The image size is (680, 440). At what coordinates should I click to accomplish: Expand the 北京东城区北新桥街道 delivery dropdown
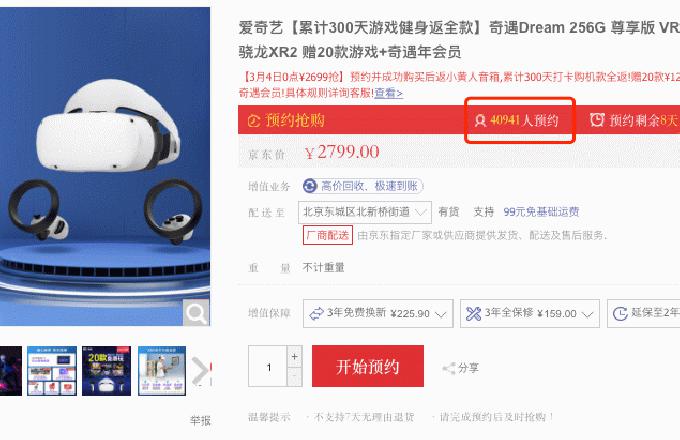[365, 212]
